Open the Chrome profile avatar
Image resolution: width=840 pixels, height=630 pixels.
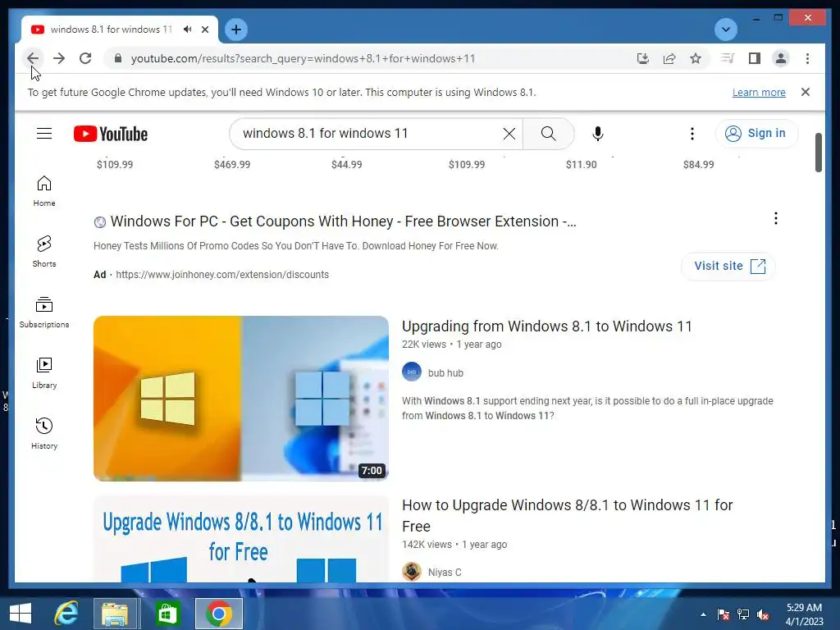[781, 58]
